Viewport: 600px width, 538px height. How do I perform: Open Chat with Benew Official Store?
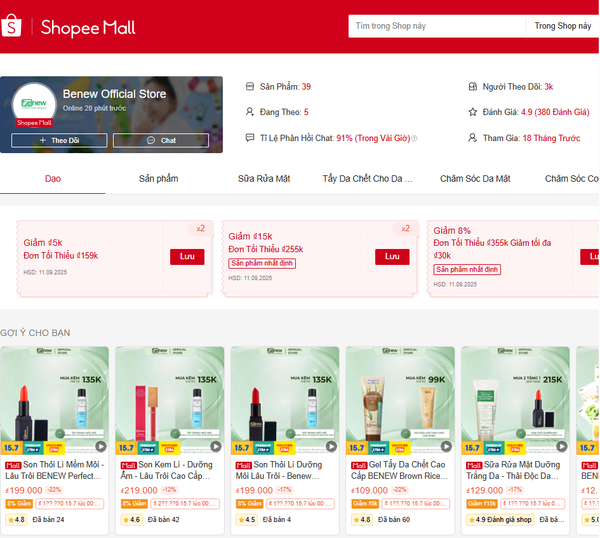(161, 140)
